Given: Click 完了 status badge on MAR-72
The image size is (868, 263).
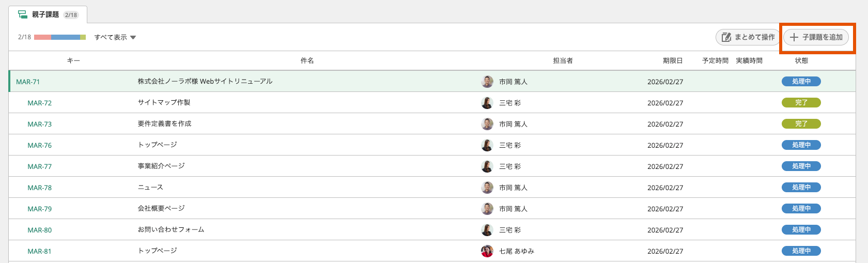Looking at the screenshot, I should [801, 103].
